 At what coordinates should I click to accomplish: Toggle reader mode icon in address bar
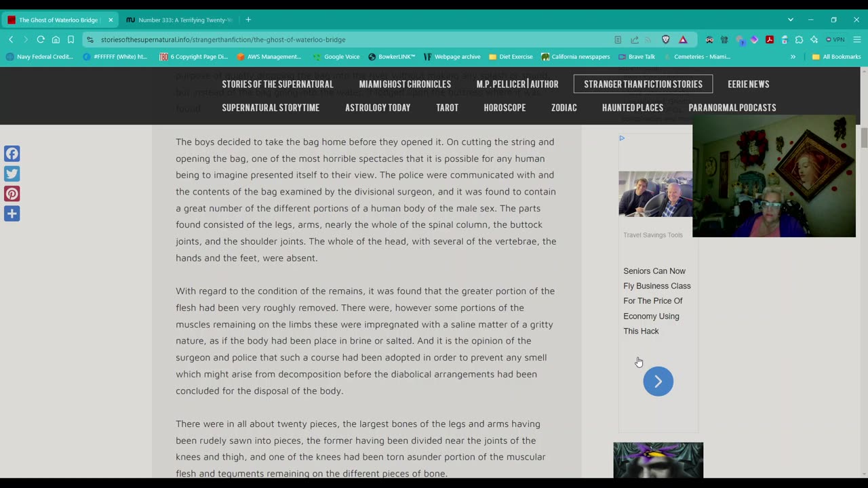618,39
